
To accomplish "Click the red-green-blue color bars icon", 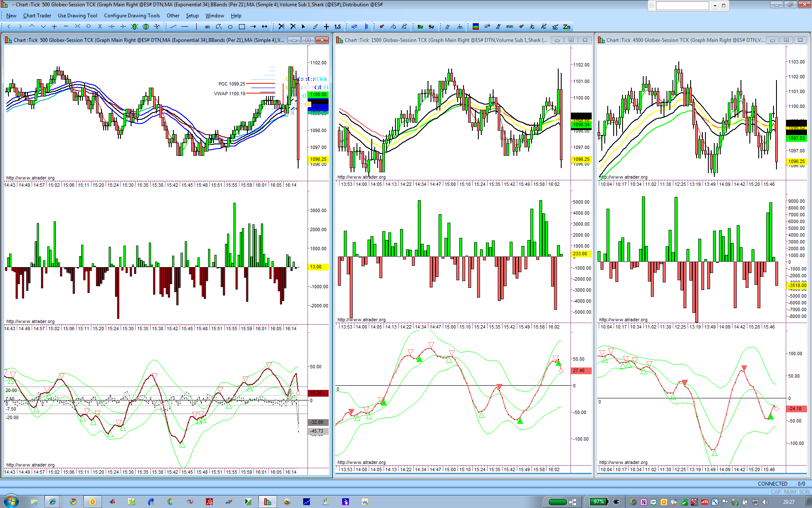I will click(x=476, y=27).
